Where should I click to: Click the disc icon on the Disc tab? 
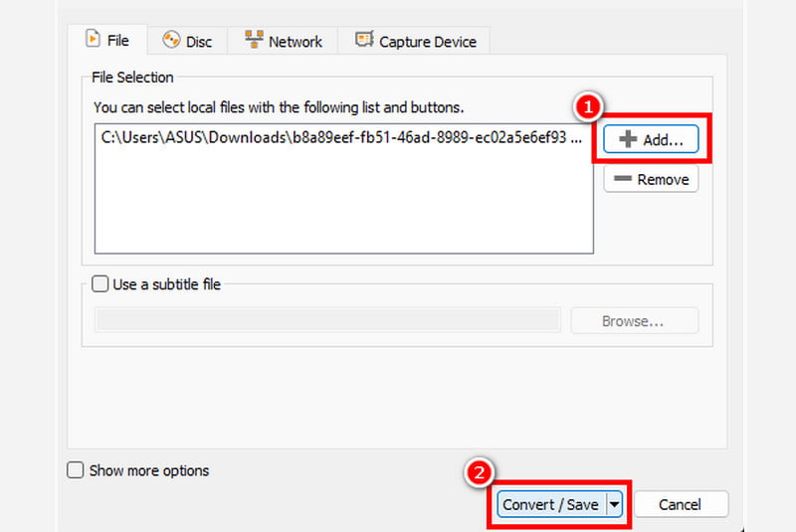[x=170, y=41]
